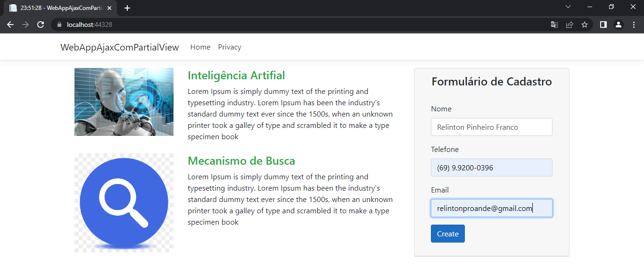Reload the current page

41,24
